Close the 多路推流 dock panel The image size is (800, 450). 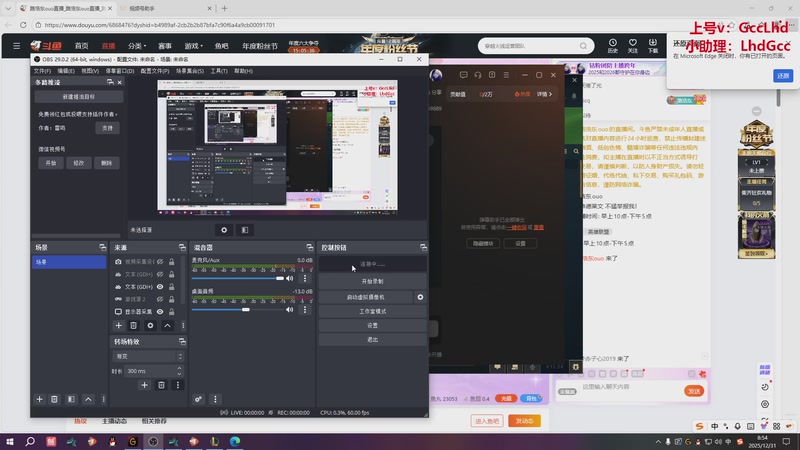coord(120,82)
